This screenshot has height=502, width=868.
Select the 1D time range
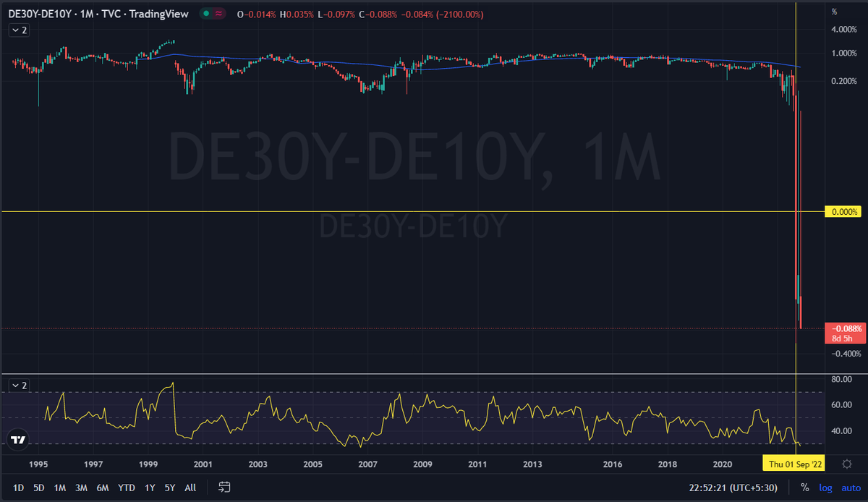click(19, 488)
